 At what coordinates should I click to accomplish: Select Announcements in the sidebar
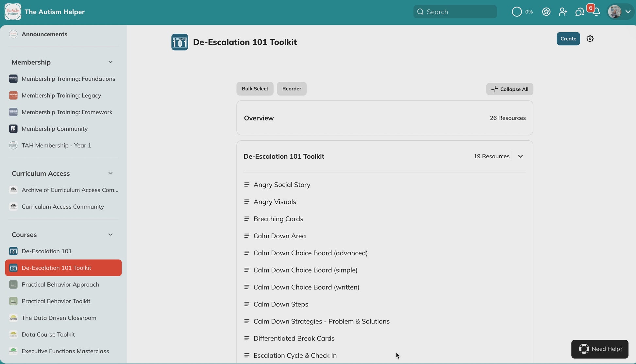pos(44,34)
